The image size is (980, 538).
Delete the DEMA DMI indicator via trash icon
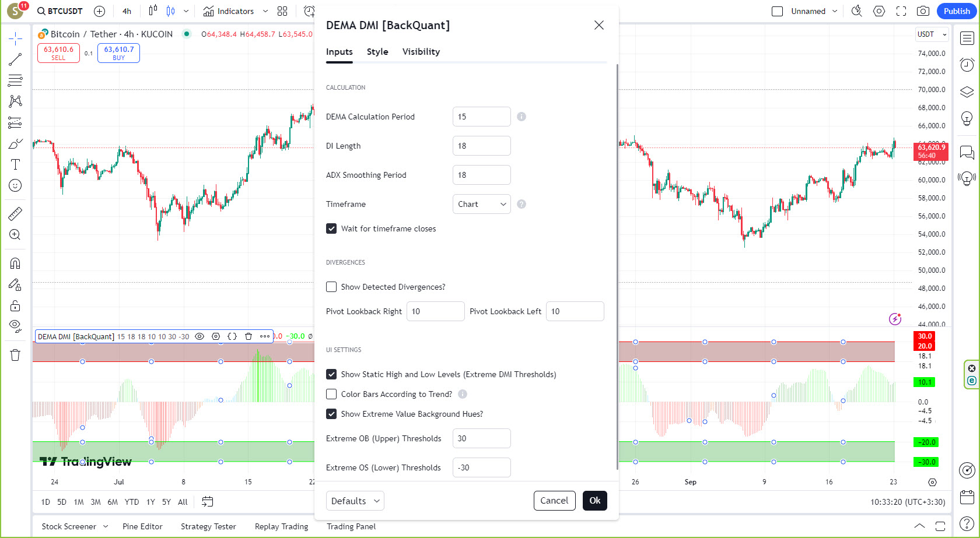tap(249, 336)
